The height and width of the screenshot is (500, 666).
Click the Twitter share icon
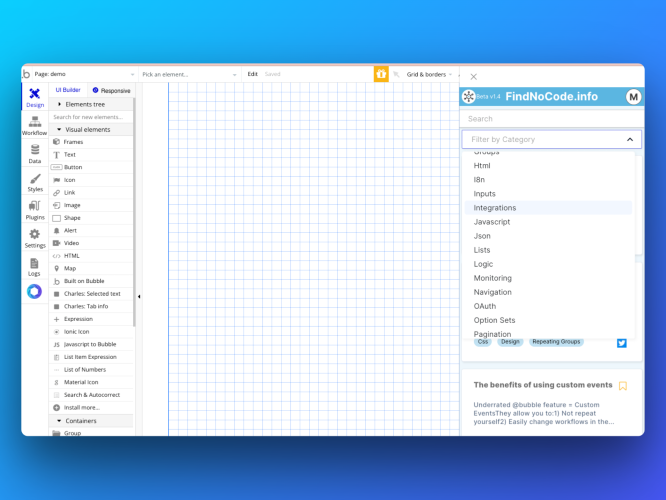(x=621, y=343)
